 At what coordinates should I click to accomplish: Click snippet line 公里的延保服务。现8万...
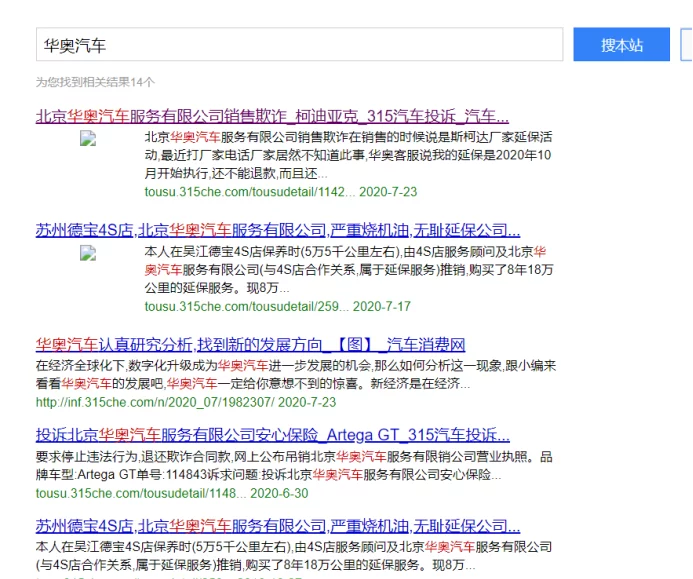point(217,288)
